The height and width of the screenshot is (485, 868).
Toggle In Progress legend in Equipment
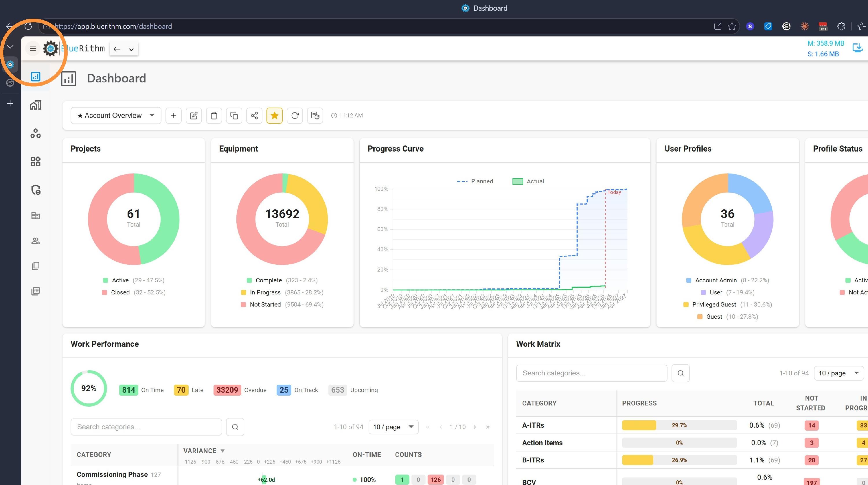point(282,292)
